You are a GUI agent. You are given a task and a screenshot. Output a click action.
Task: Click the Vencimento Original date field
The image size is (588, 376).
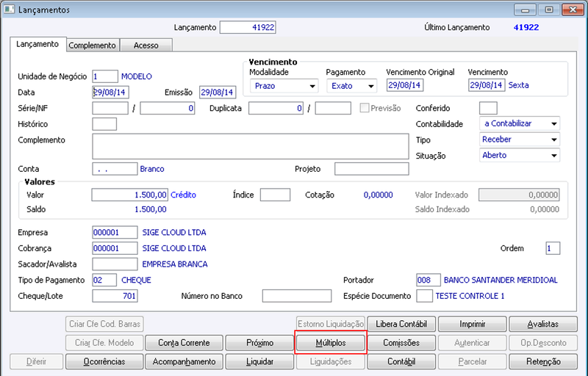coord(405,85)
